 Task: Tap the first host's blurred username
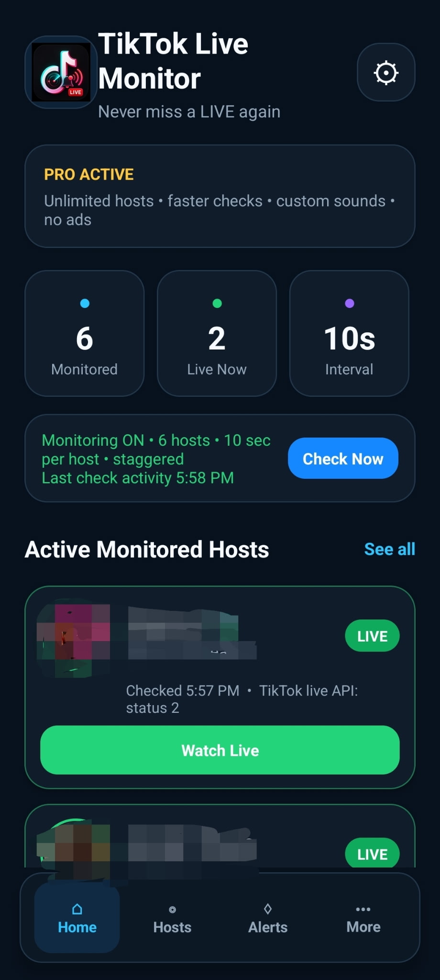191,633
